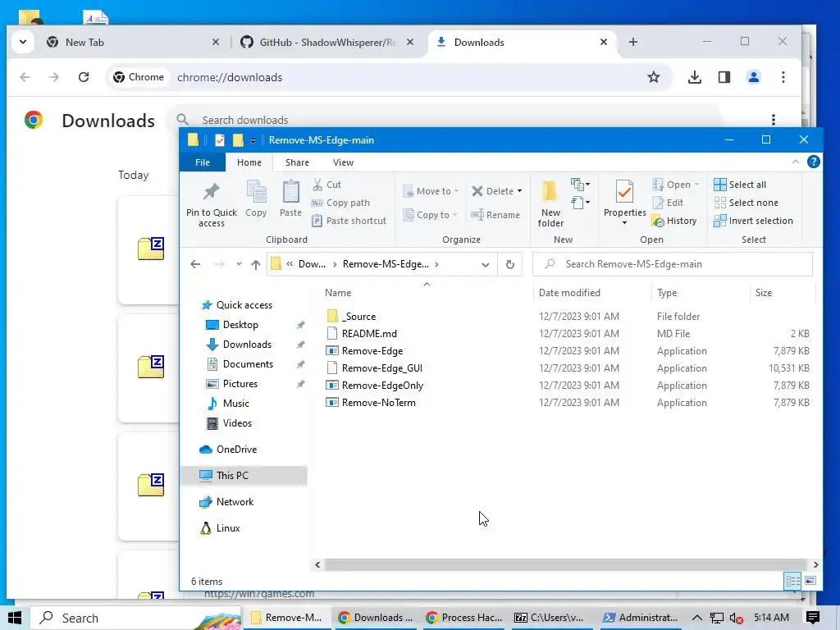Viewport: 840px width, 630px height.
Task: Refresh the Explorer folder view
Action: 510,264
